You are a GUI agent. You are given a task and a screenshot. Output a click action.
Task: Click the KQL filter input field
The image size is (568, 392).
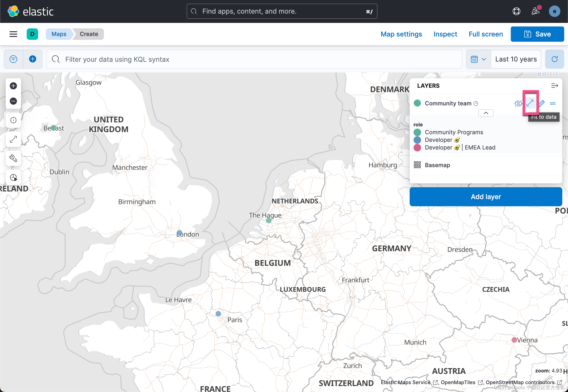(x=172, y=59)
